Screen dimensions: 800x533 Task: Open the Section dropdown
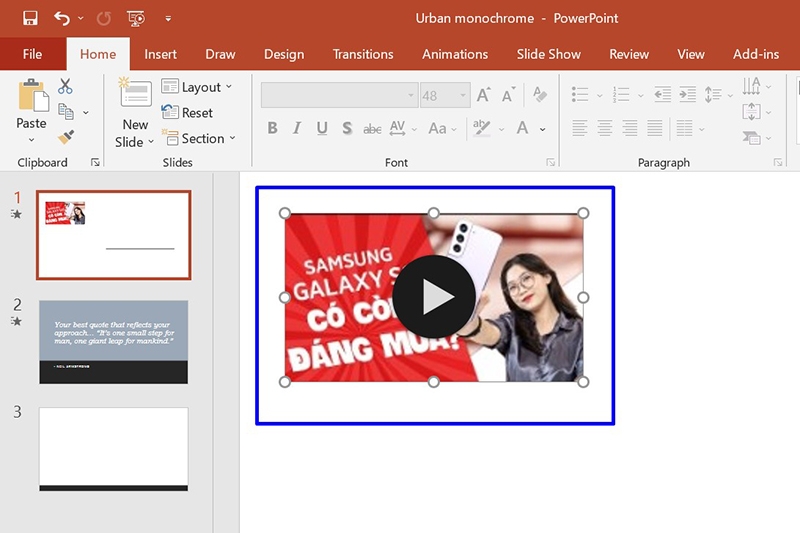coord(198,138)
